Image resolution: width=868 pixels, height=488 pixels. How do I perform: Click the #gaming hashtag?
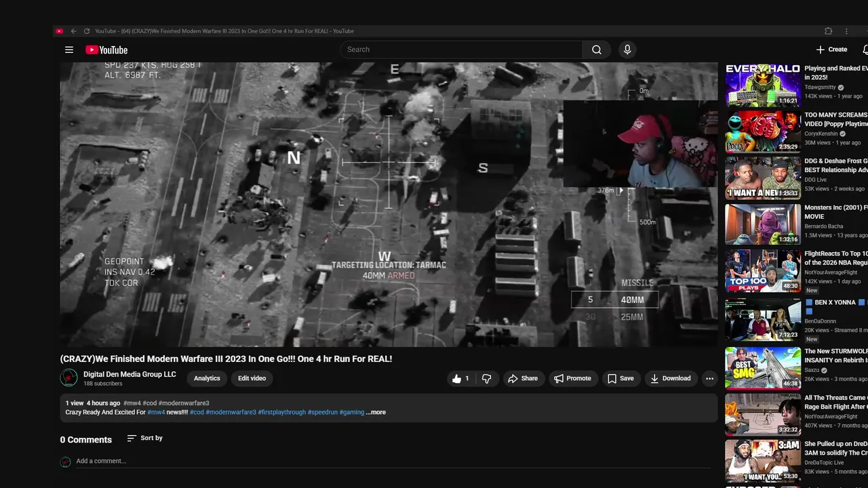351,412
